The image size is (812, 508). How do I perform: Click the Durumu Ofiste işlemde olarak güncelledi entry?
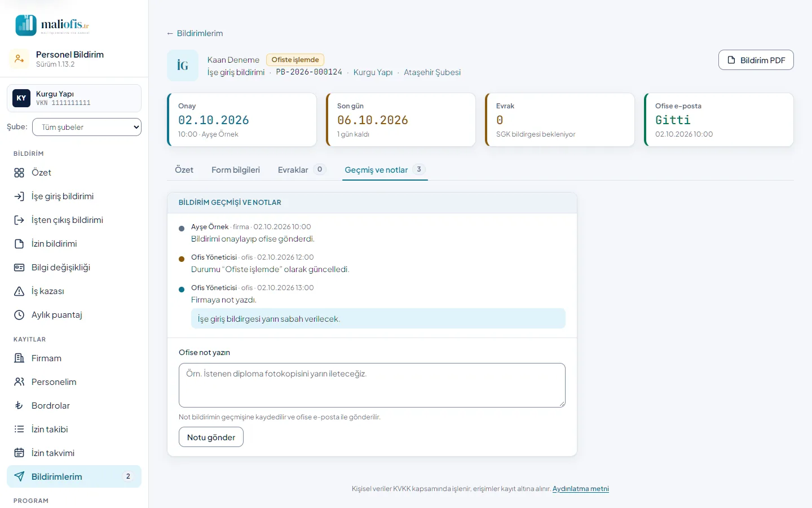[x=270, y=270]
